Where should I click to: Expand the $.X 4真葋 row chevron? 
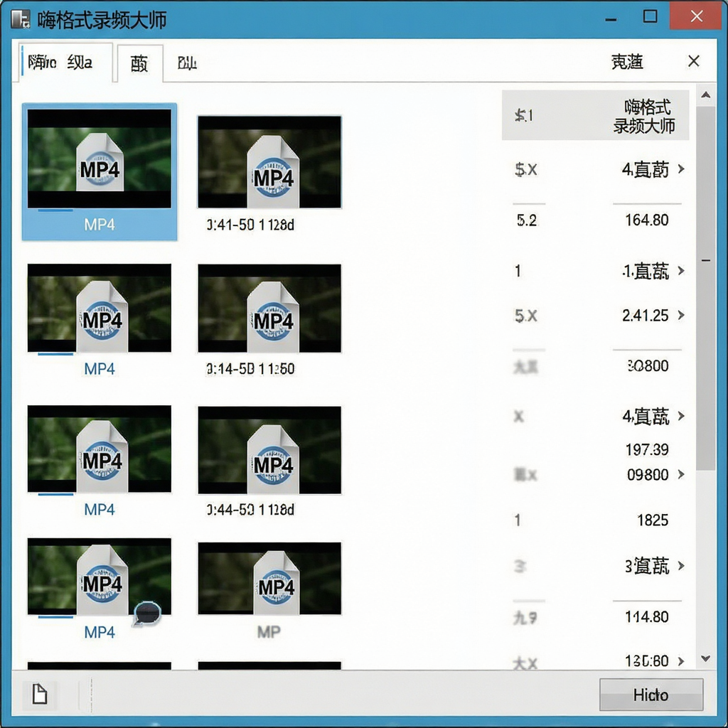[x=681, y=168]
